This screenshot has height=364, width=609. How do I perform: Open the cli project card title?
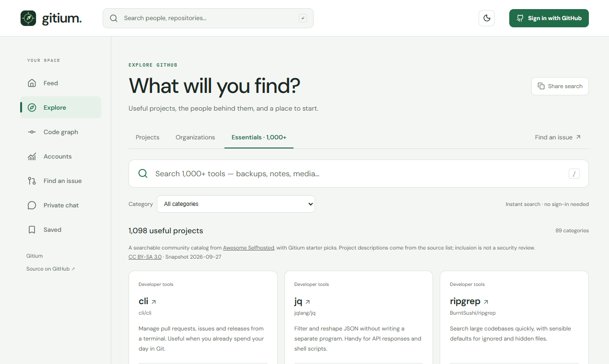coord(143,301)
